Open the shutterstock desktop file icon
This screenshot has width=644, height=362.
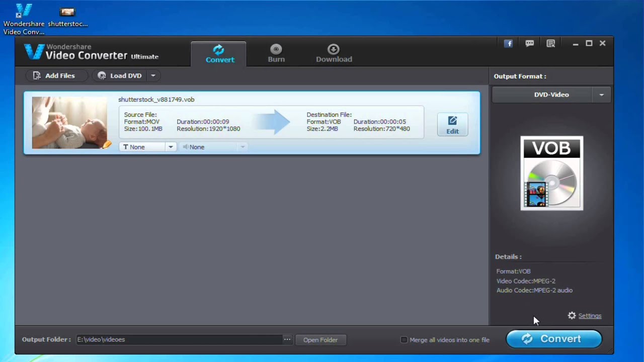pos(67,16)
